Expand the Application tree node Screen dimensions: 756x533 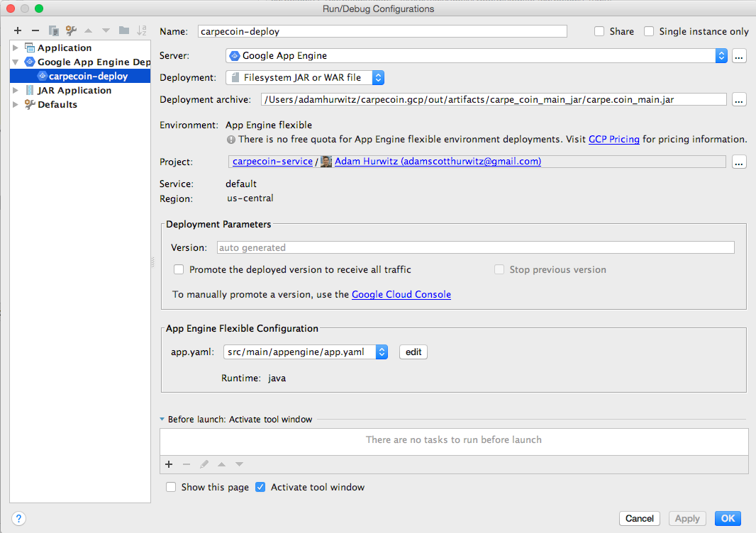(16, 47)
